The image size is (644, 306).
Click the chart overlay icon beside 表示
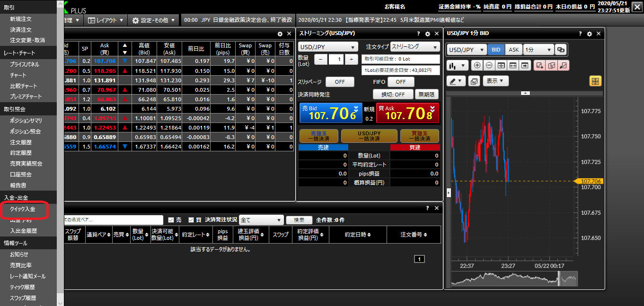click(x=474, y=81)
